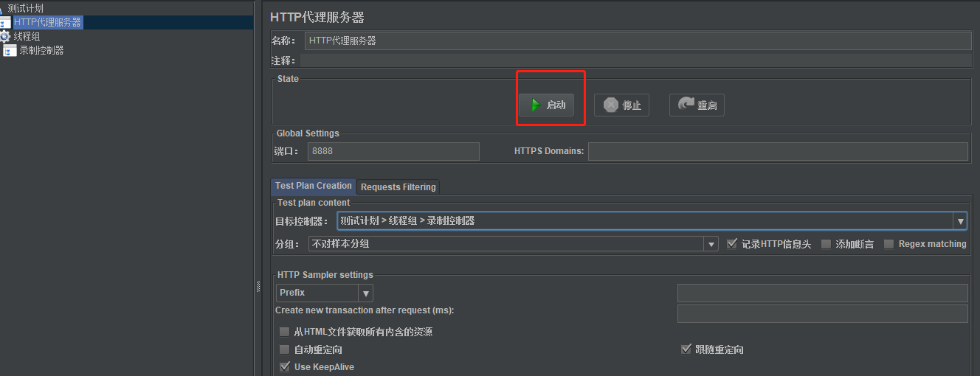Click the proxy server icon beside HTTP代理服务器
The image size is (980, 376).
pyautogui.click(x=5, y=23)
